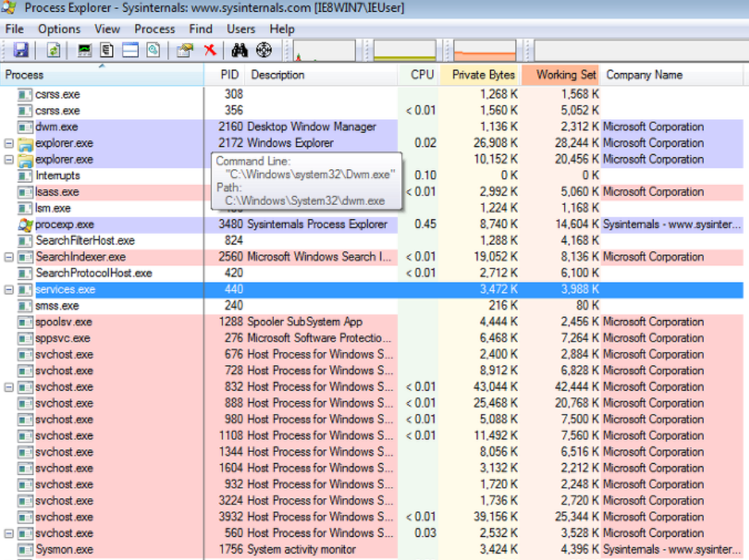Collapse the SearchIndexer.exe tree node
Screen dimensions: 749x560
tap(9, 257)
